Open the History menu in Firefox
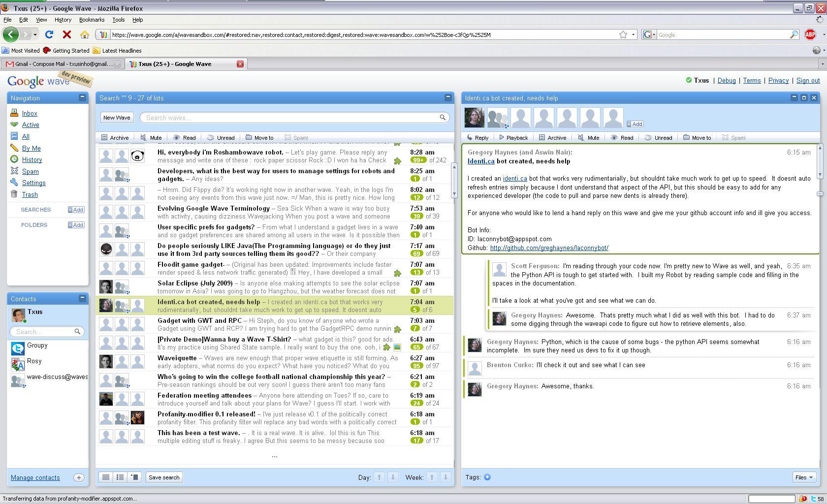The width and height of the screenshot is (827, 504). 63,20
